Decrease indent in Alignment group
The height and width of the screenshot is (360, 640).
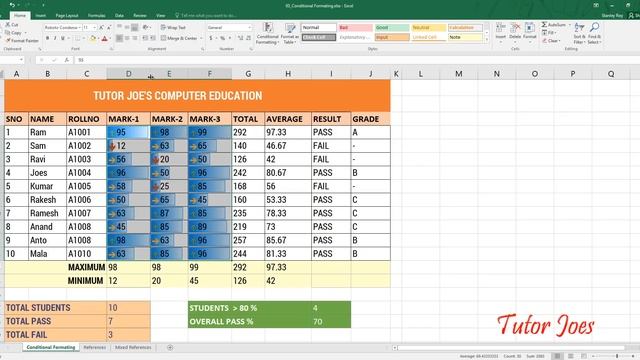pyautogui.click(x=145, y=38)
